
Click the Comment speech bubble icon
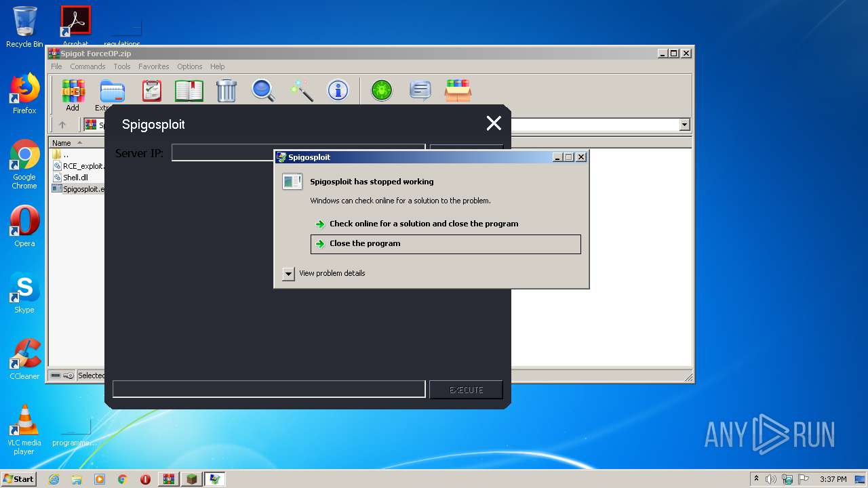click(420, 90)
